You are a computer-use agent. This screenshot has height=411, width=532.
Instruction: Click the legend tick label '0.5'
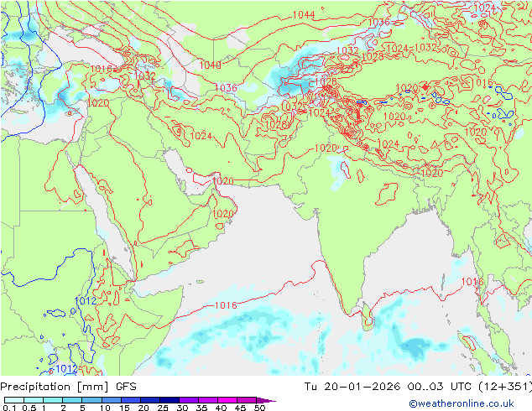pos(29,408)
